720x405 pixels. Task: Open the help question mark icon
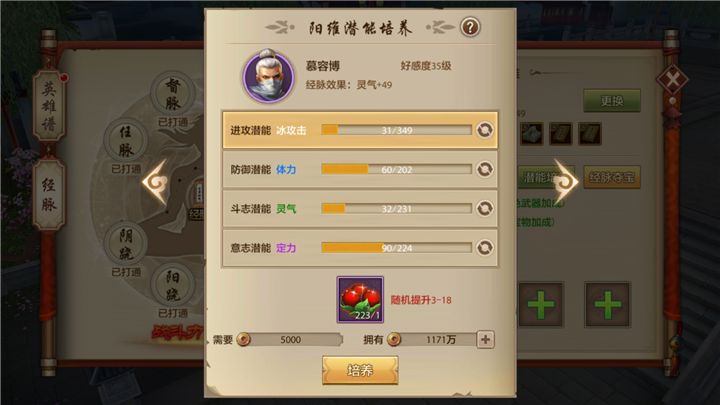[x=470, y=28]
